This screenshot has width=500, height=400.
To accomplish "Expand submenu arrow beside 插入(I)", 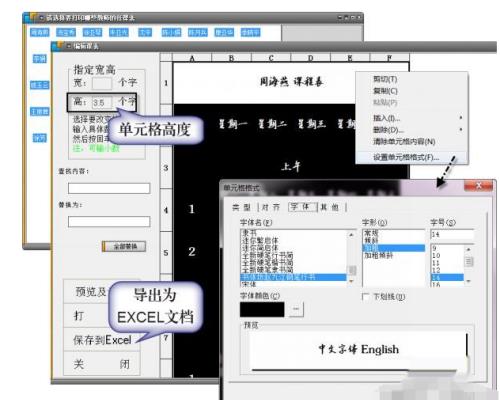I will click(x=461, y=118).
